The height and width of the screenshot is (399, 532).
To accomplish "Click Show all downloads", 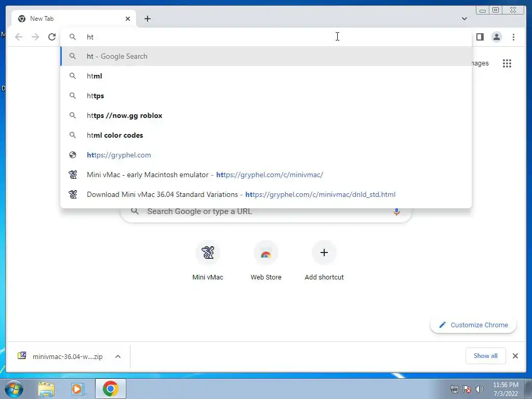I will coord(486,356).
